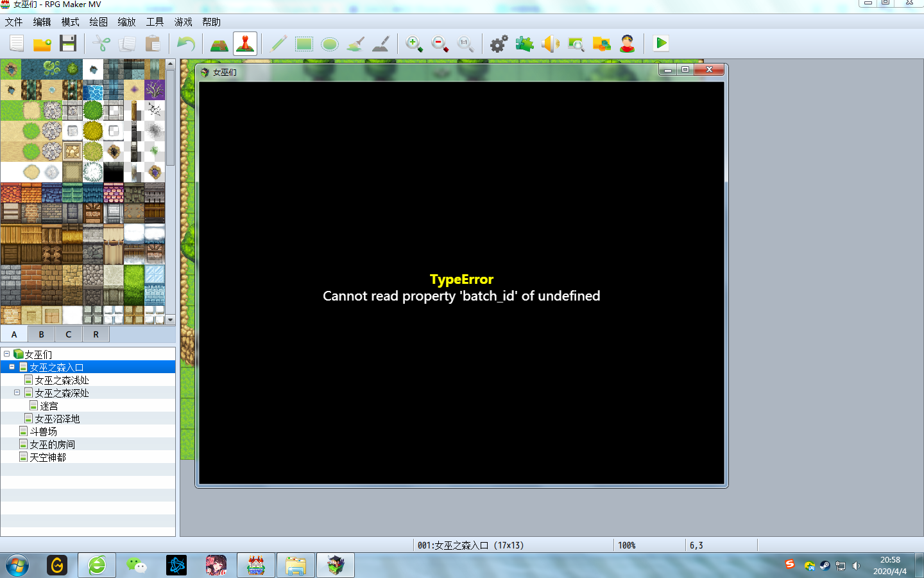
Task: Select the 女巫之森浅处 map
Action: 62,380
